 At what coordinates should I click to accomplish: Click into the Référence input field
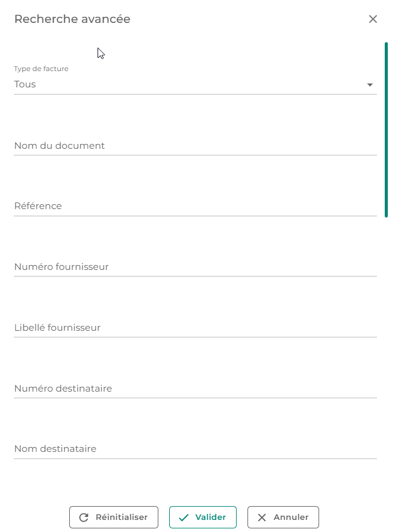pyautogui.click(x=195, y=206)
